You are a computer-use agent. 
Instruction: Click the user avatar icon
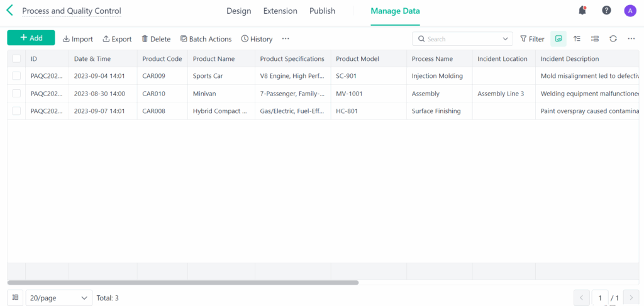(630, 11)
